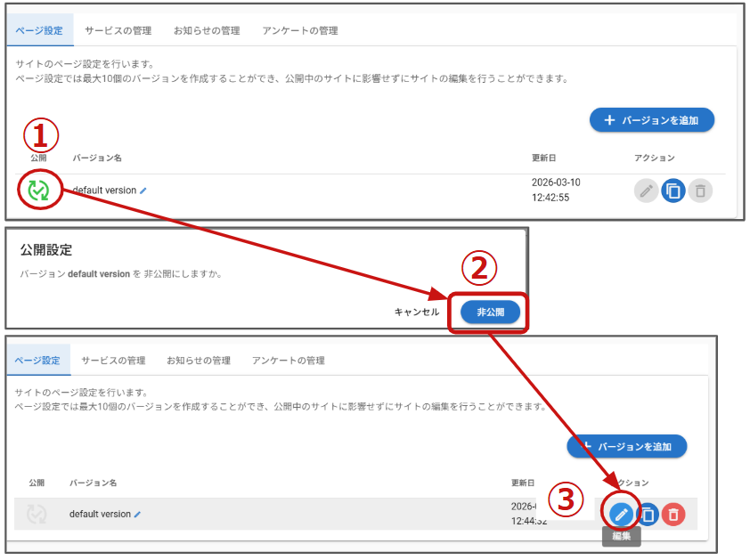Screen dimensions: 750x560
Task: Open お知らせの管理 tab in upper panel
Action: pos(207,30)
